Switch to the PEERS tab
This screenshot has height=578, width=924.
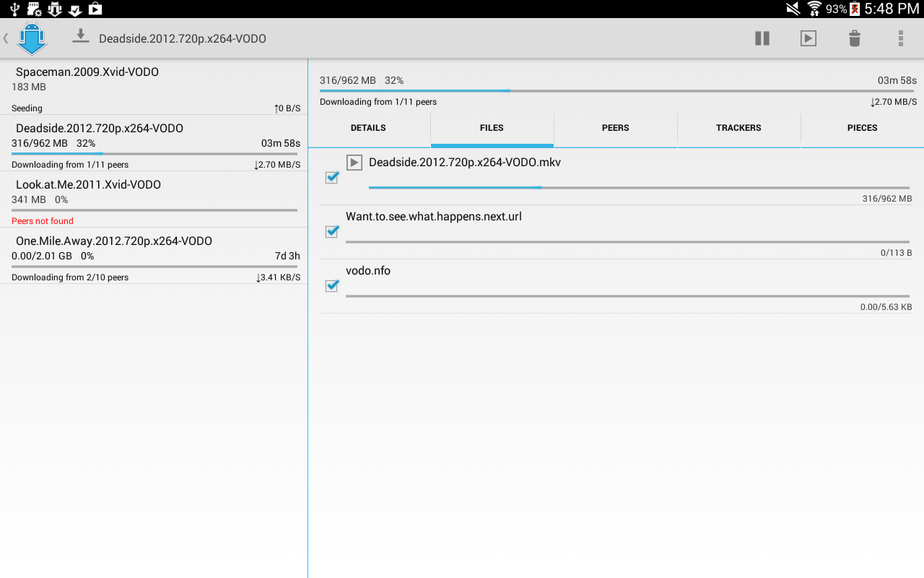(615, 128)
